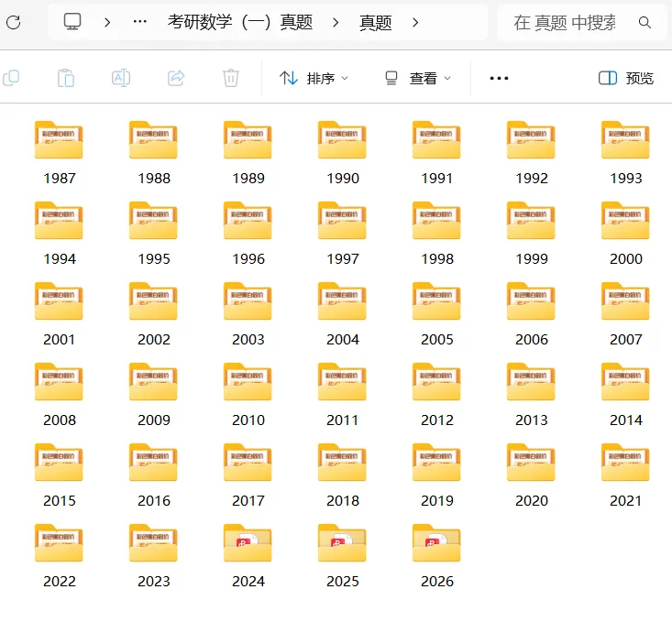Screen dimensions: 672x633
Task: Click the 1989 folder name label
Action: tap(248, 178)
